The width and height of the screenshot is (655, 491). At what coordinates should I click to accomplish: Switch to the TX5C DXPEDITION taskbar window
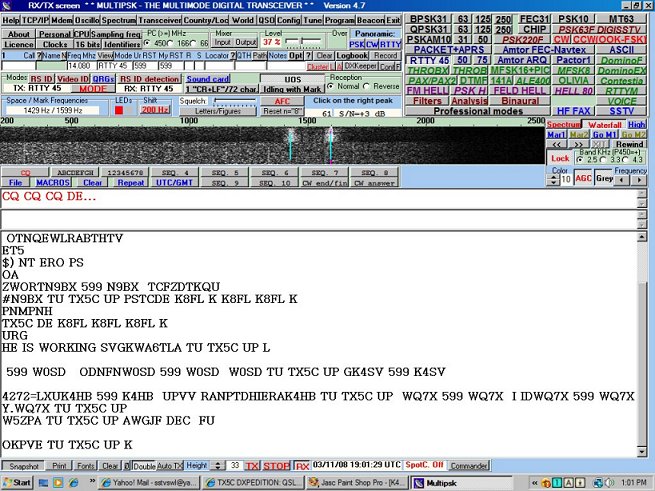[254, 483]
